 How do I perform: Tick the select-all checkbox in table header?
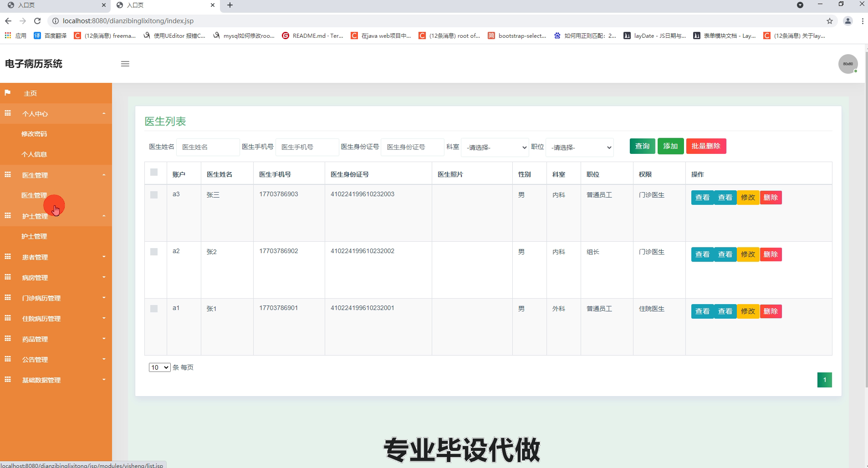[x=154, y=172]
